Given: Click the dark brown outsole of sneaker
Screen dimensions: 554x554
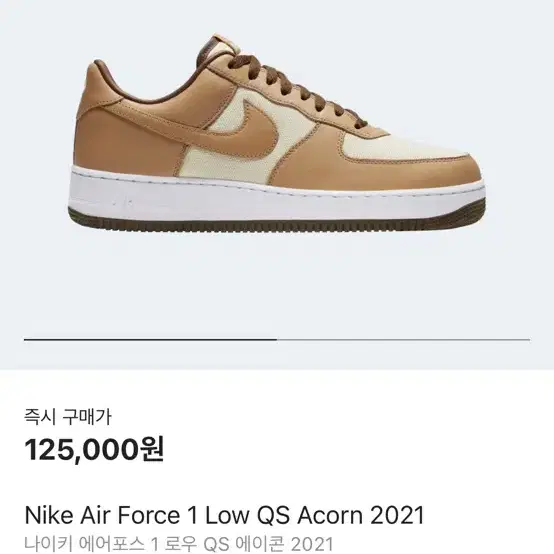Looking at the screenshot, I should pos(276,220).
